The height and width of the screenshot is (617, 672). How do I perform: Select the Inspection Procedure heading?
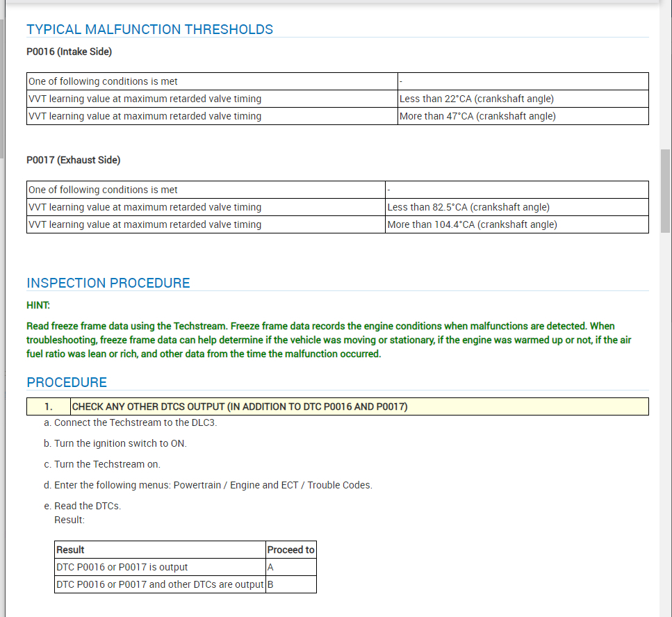[108, 283]
